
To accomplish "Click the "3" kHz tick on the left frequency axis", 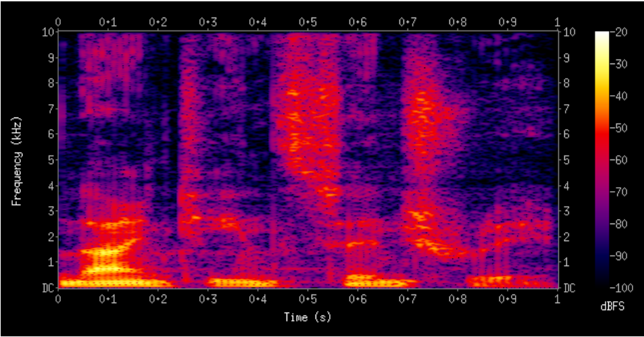I will tap(51, 211).
